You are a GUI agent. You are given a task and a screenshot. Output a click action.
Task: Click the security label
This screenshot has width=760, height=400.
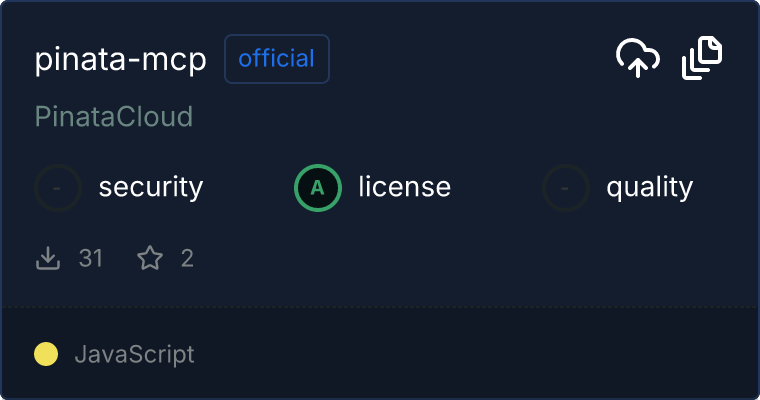point(151,187)
